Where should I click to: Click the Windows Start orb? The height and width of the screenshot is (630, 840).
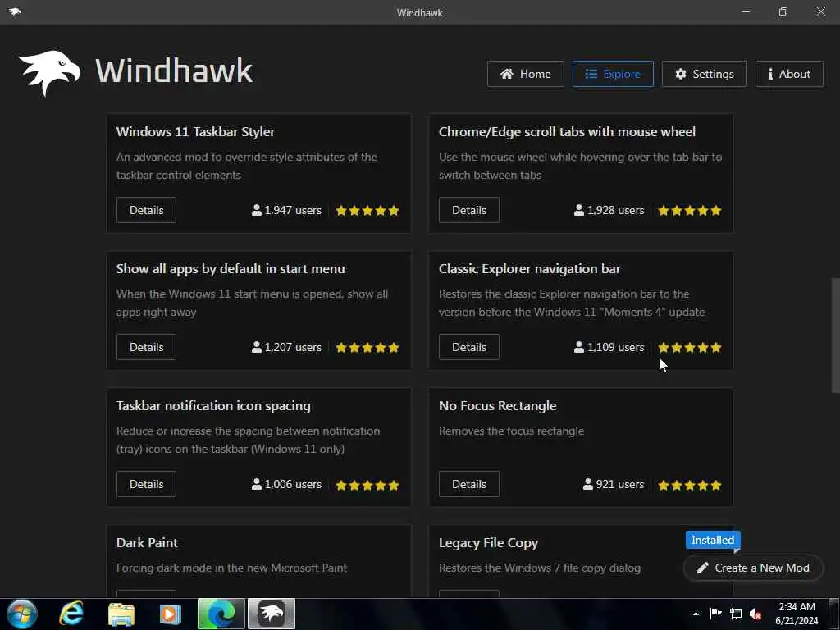coord(22,614)
